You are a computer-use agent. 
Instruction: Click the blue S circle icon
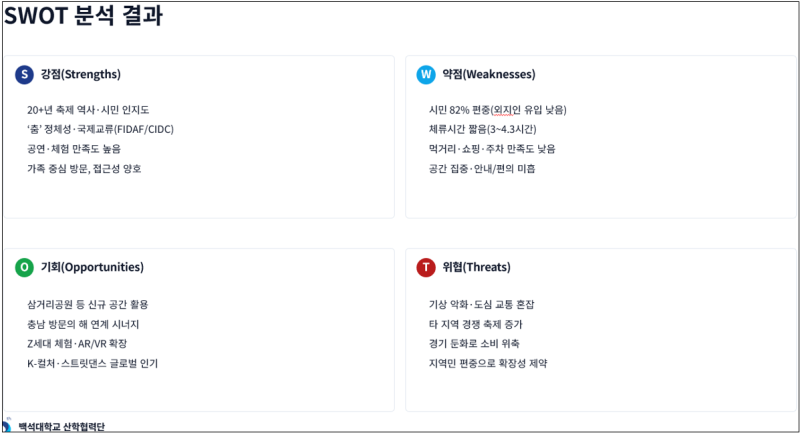pyautogui.click(x=24, y=74)
